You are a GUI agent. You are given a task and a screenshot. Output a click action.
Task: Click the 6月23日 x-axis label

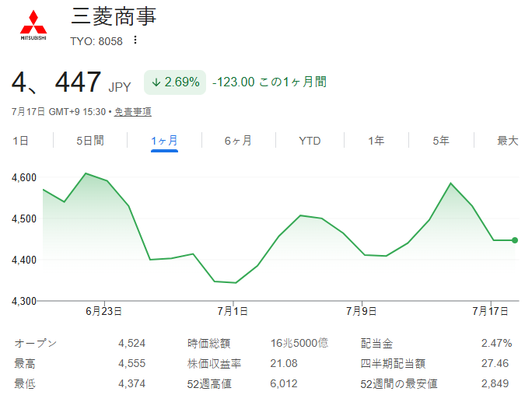click(103, 311)
